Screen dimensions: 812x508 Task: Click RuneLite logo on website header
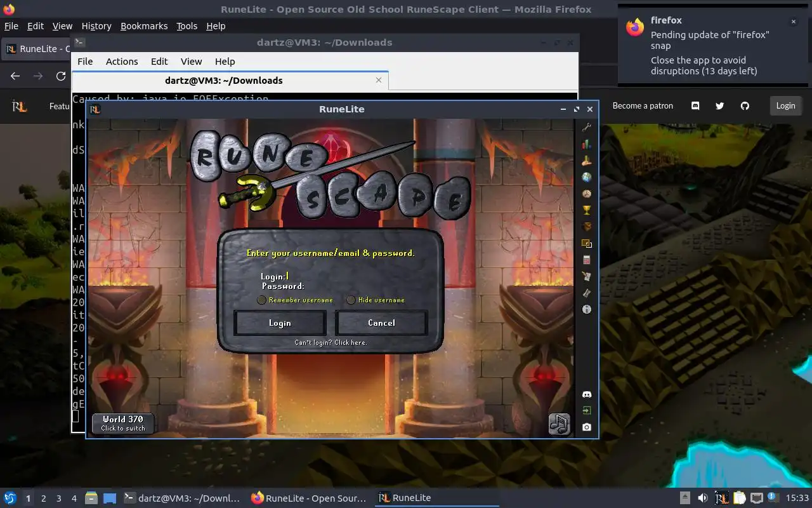coord(20,106)
